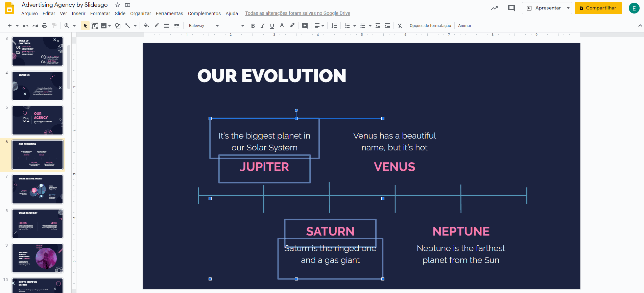The image size is (644, 293).
Task: Open the border color pencil
Action: 157,25
